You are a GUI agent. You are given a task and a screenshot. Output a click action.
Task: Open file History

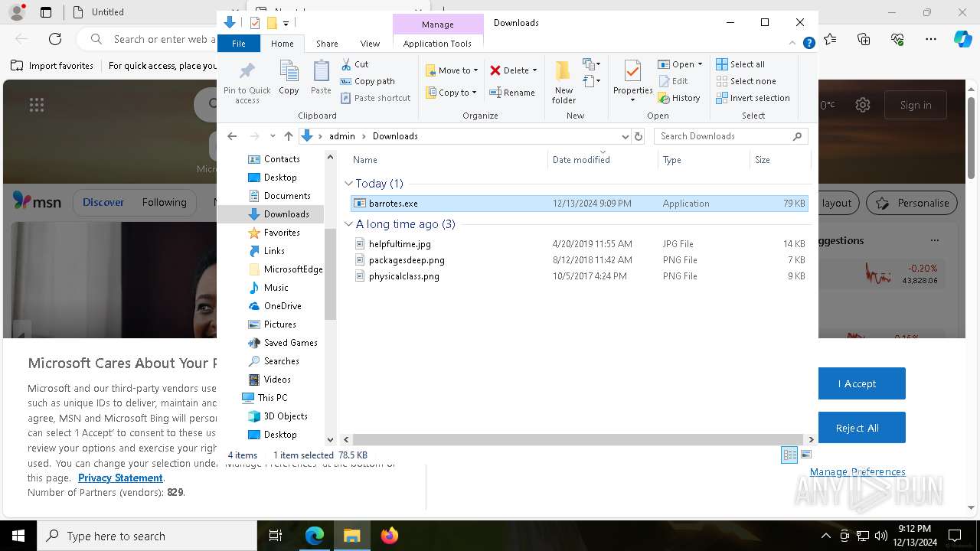coord(679,98)
